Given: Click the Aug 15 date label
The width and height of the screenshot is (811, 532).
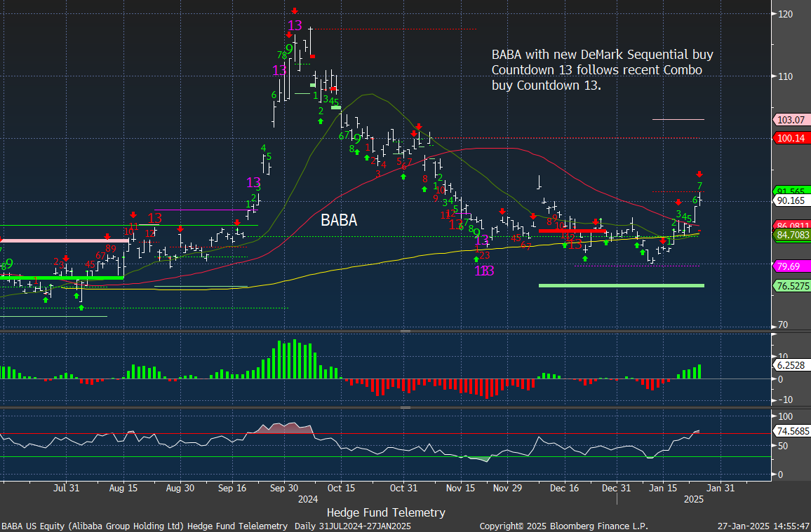Looking at the screenshot, I should (x=123, y=488).
